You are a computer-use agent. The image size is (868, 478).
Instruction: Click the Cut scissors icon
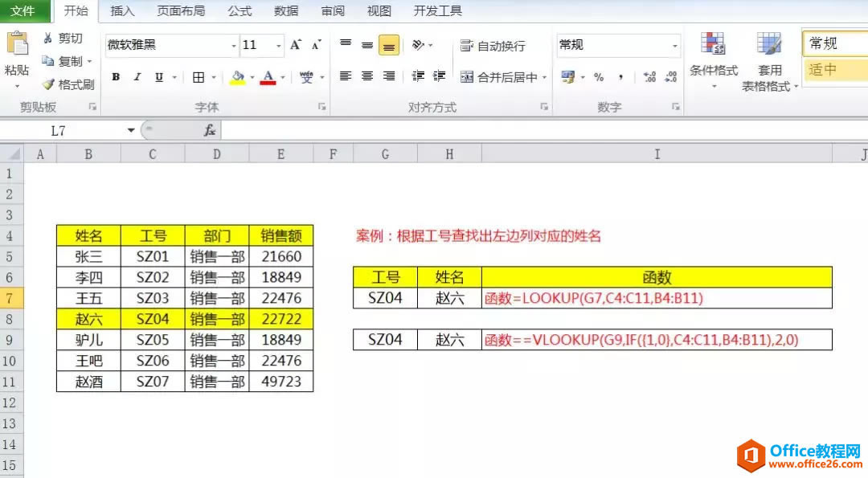[48, 38]
